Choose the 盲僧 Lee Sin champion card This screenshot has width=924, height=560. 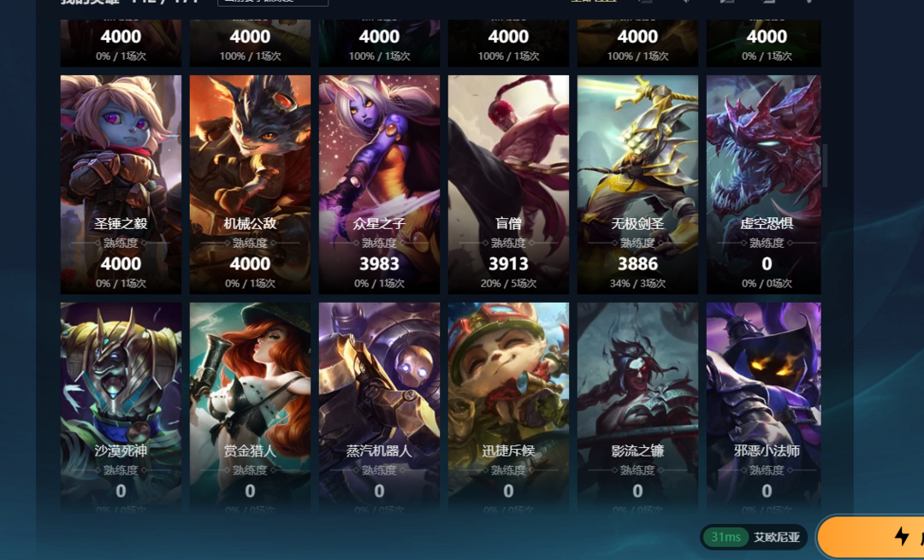click(x=508, y=185)
